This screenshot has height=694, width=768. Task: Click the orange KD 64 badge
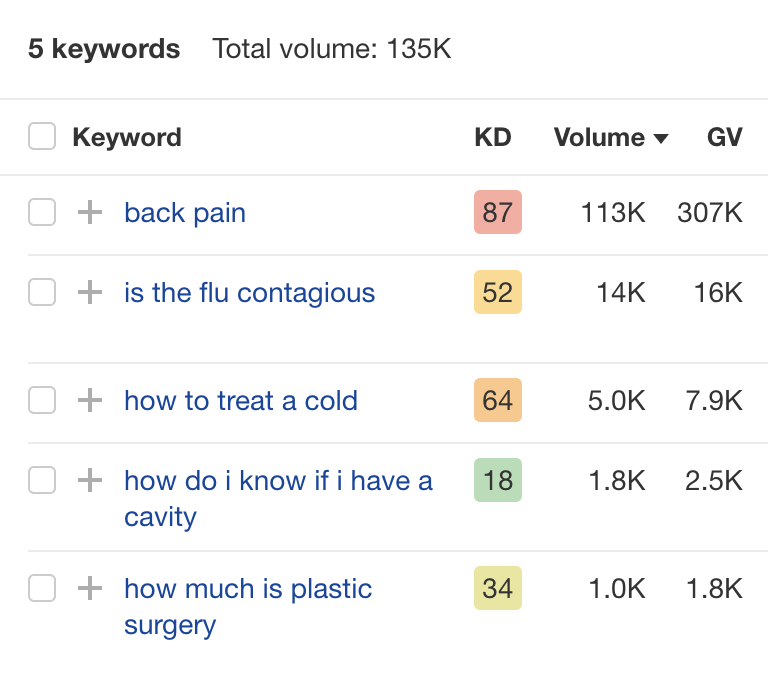tap(497, 400)
